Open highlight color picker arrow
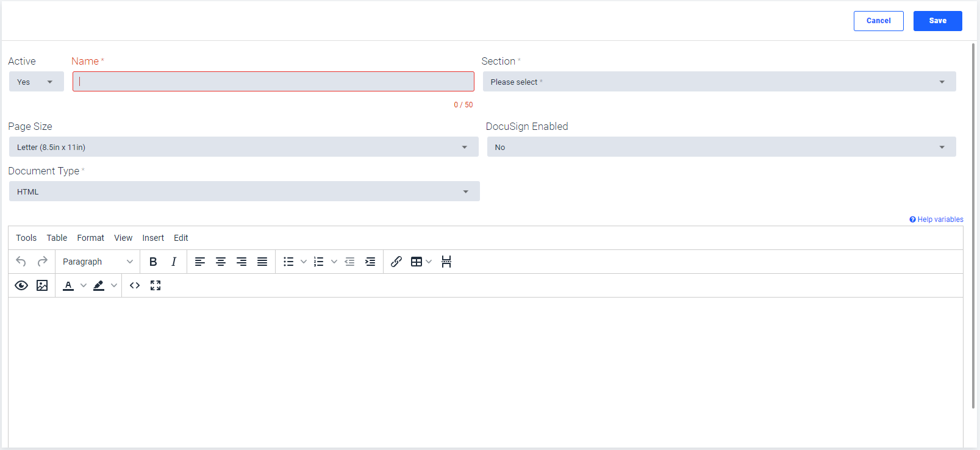This screenshot has width=980, height=450. coord(114,285)
